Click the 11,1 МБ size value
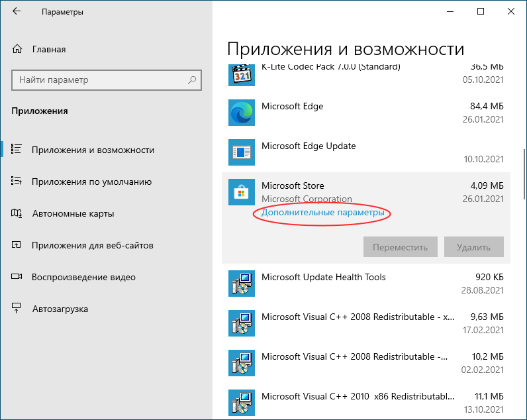Viewport: 527px width, 420px height. [x=489, y=396]
